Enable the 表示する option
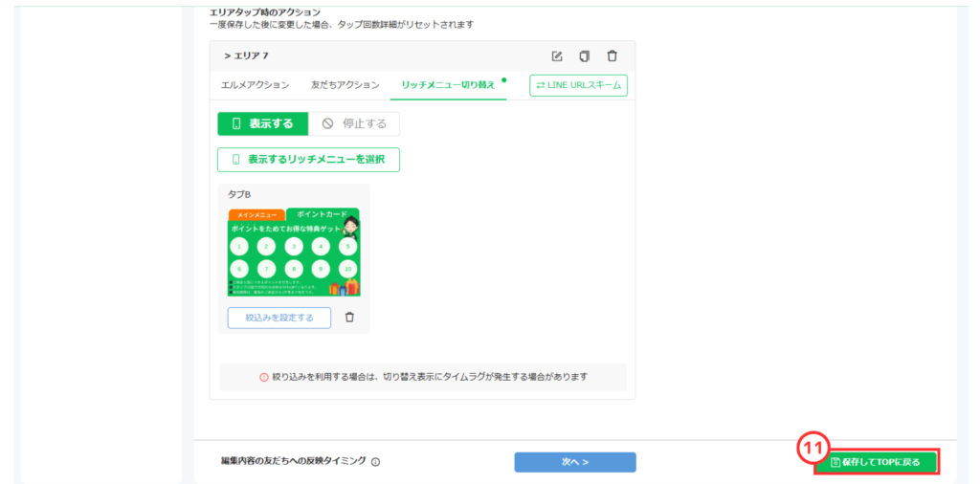 pyautogui.click(x=262, y=123)
